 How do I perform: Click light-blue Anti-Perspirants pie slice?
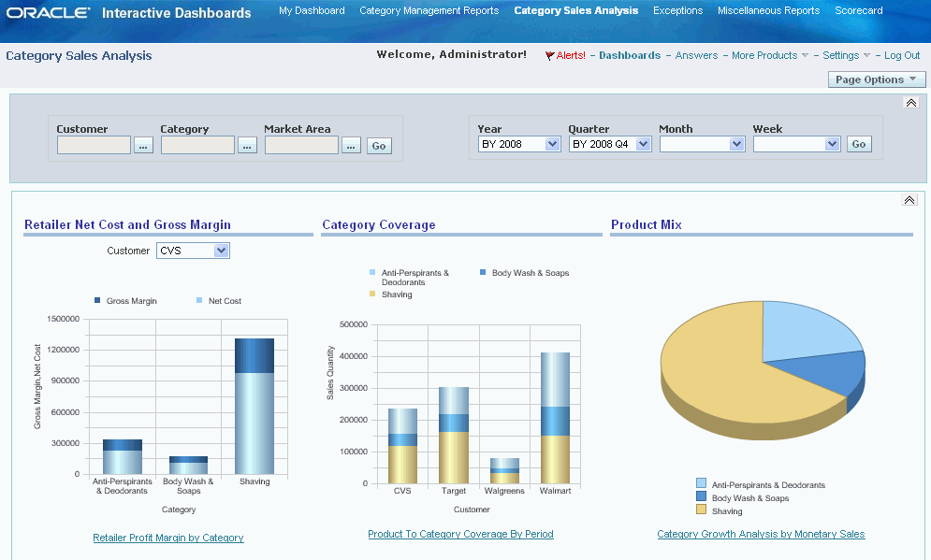802,332
